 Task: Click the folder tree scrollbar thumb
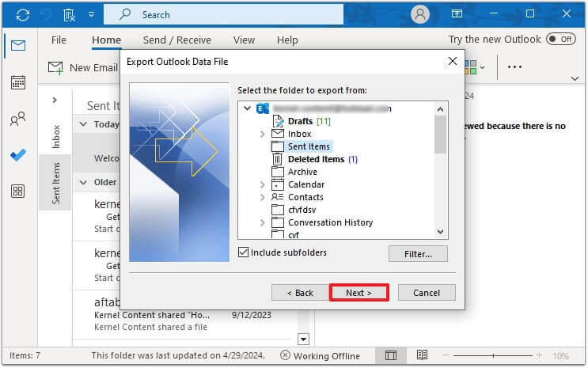pyautogui.click(x=440, y=135)
